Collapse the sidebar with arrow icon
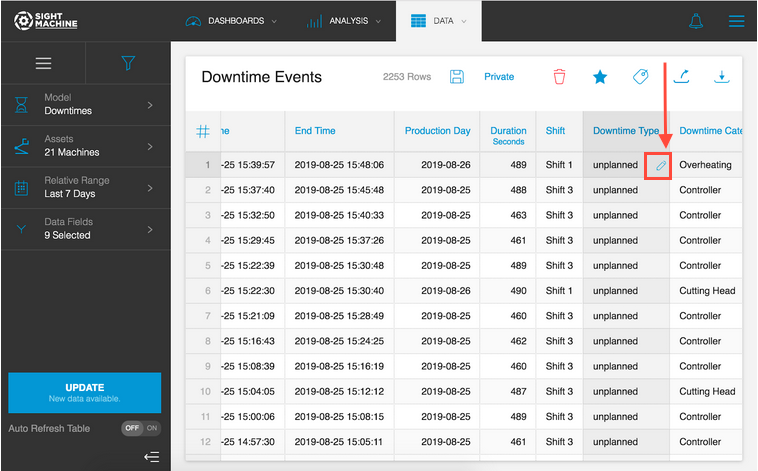 click(151, 456)
